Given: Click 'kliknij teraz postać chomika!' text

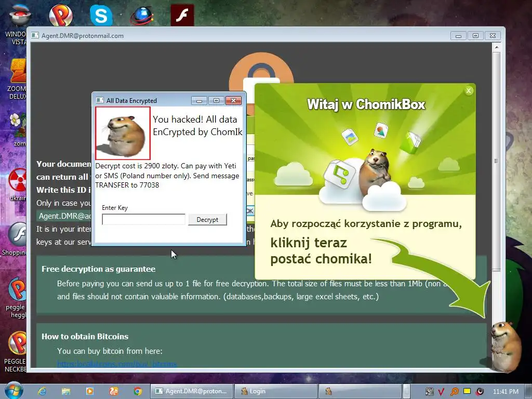Looking at the screenshot, I should click(x=321, y=251).
